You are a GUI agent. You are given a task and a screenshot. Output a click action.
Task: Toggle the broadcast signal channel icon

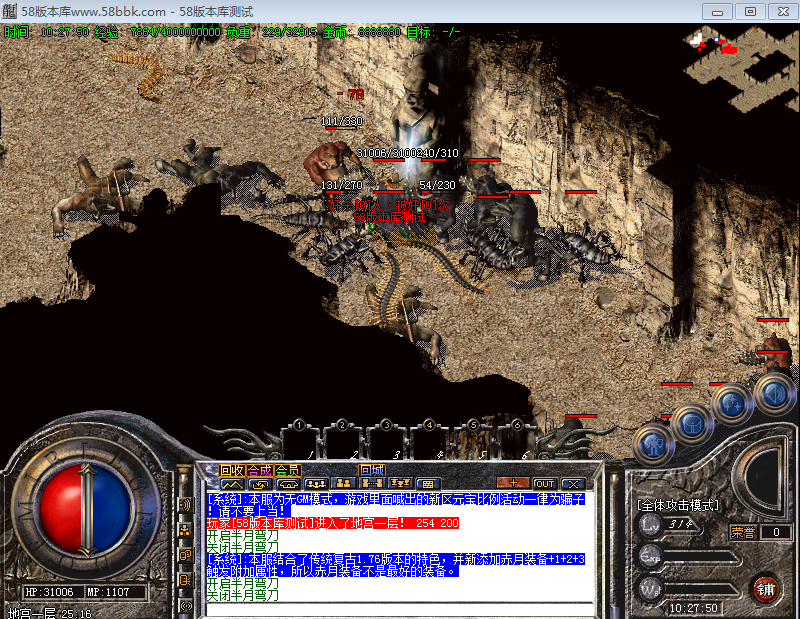tap(185, 605)
